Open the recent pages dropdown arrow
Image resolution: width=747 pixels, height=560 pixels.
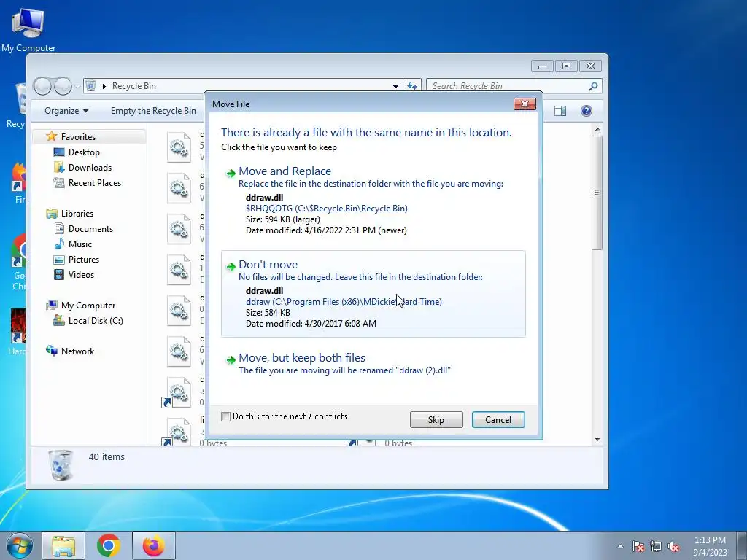coord(77,86)
